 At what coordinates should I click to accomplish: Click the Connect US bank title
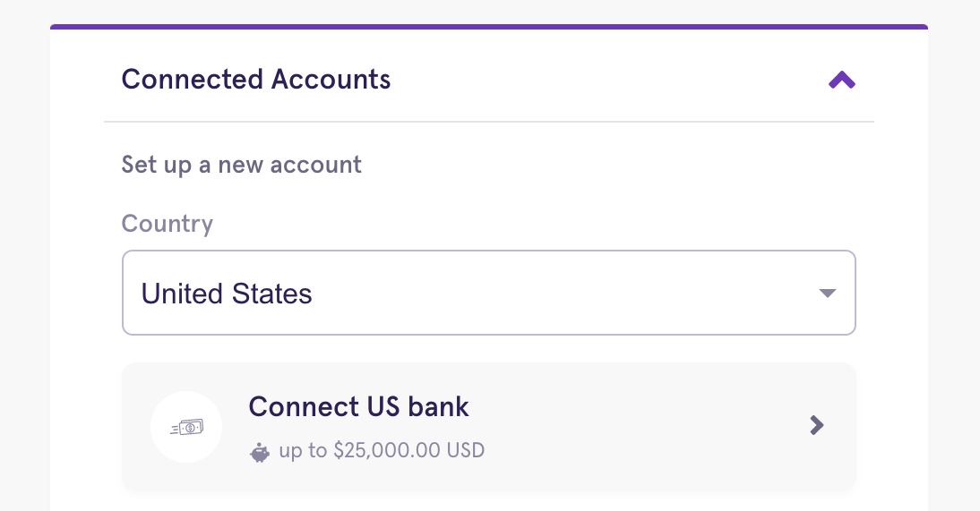point(358,406)
